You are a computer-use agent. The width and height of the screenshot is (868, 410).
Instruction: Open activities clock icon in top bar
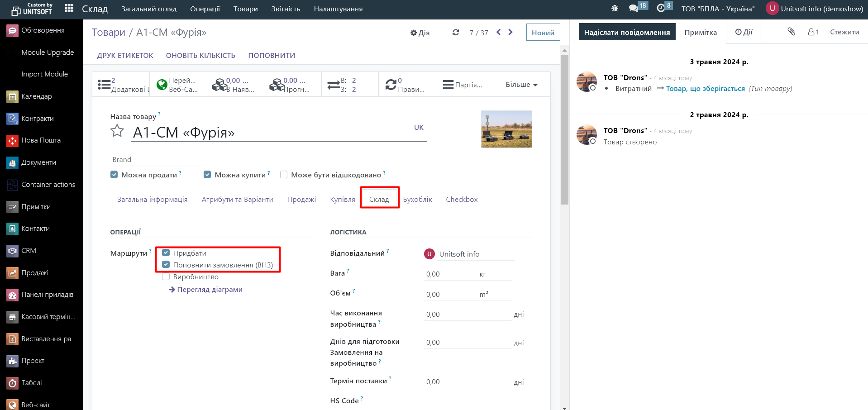click(x=661, y=9)
